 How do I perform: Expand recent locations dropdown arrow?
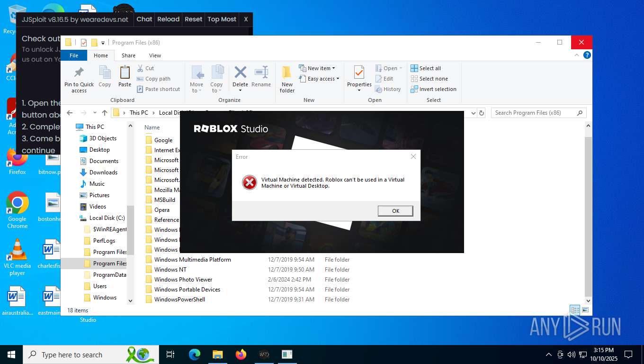click(x=95, y=113)
